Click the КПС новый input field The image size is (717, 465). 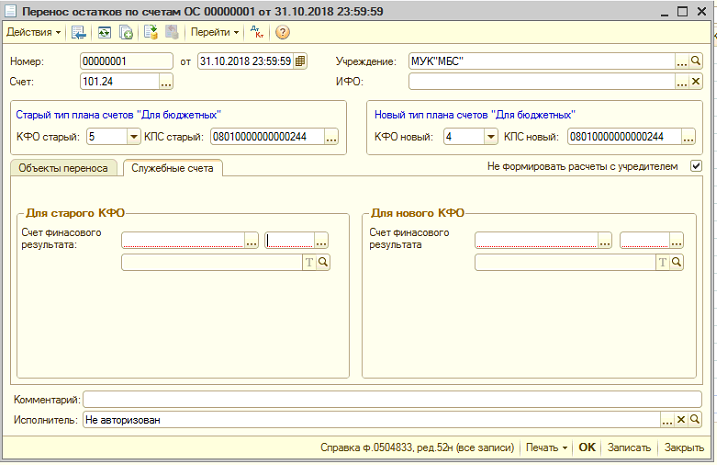625,137
